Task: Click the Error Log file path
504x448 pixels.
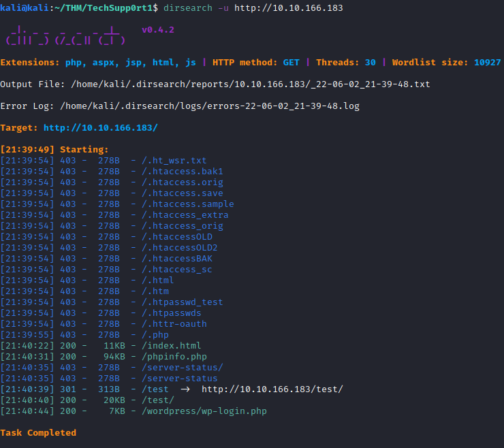Action: pos(210,106)
